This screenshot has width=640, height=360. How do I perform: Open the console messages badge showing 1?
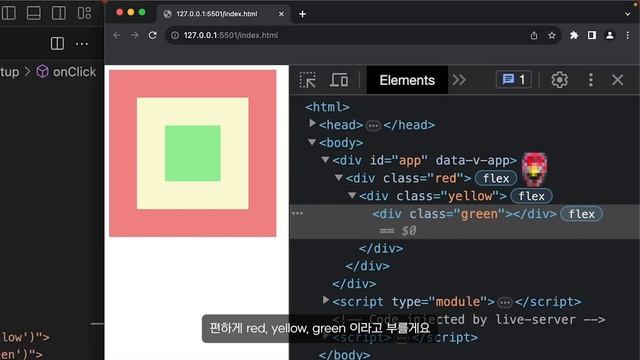(x=514, y=80)
